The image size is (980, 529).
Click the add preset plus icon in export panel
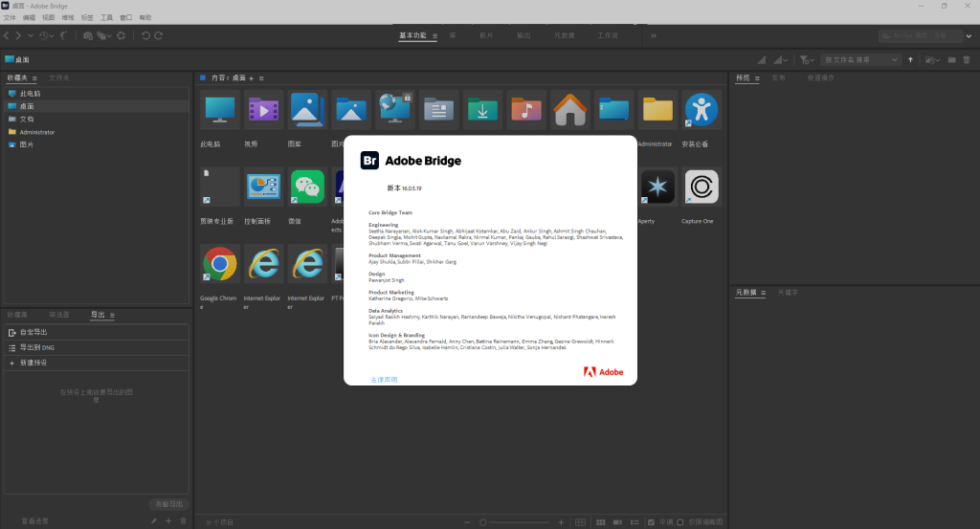pyautogui.click(x=168, y=521)
